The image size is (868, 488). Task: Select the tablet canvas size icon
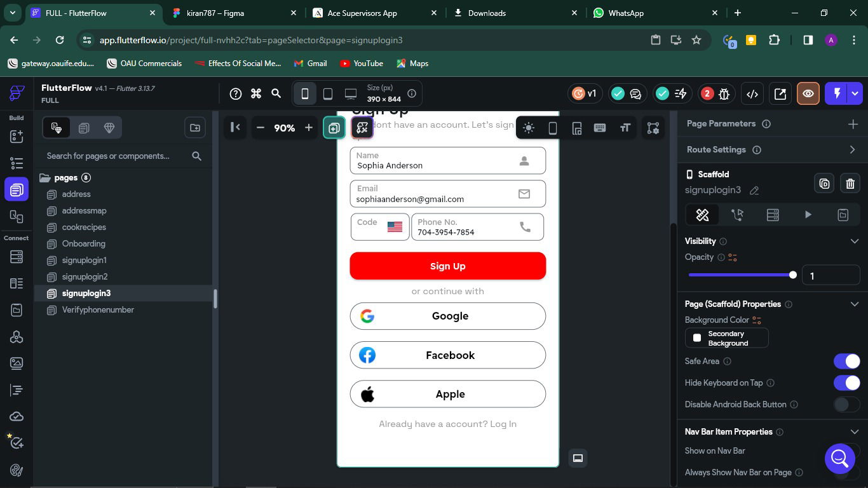pos(328,94)
